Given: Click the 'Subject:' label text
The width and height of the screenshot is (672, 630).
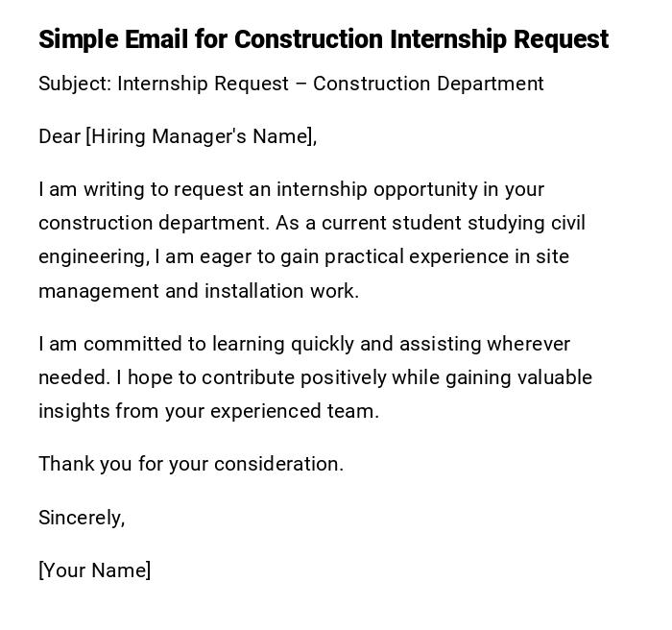Looking at the screenshot, I should pos(74,84).
